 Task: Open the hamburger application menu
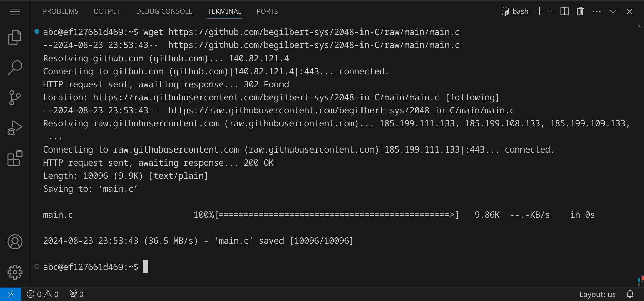(15, 12)
